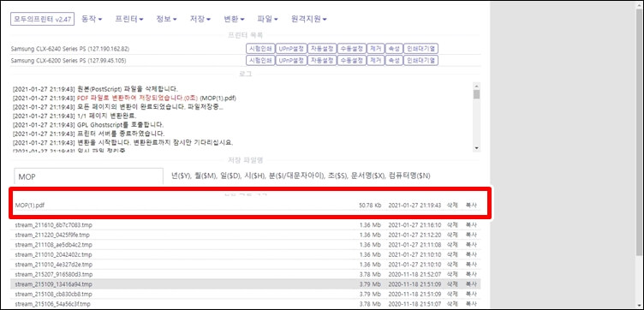
Task: Click 자동설정 for the CLX-6240 printer
Action: 322,49
